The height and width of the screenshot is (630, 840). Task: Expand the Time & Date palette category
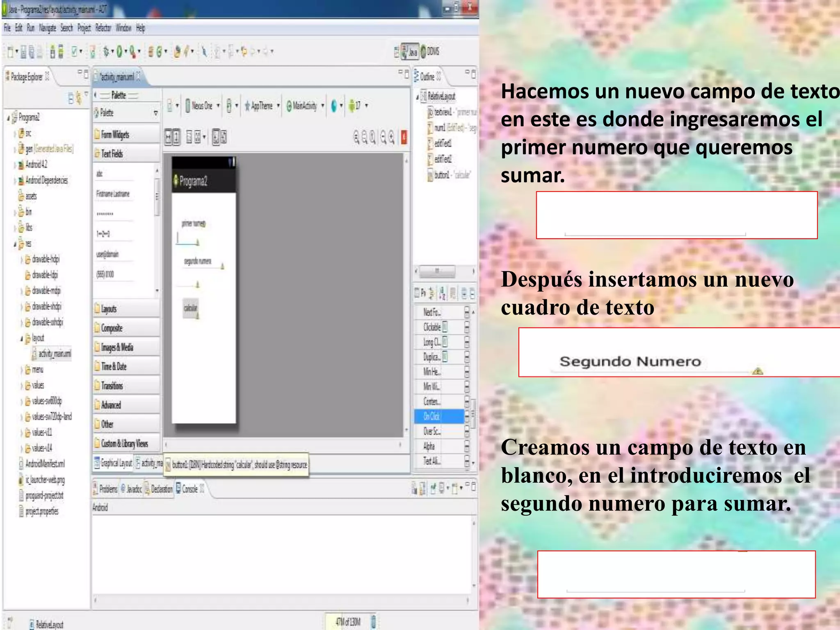(126, 367)
